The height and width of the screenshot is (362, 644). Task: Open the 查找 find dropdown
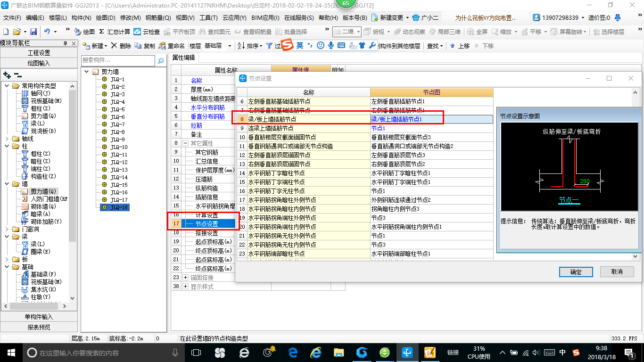coord(435,46)
